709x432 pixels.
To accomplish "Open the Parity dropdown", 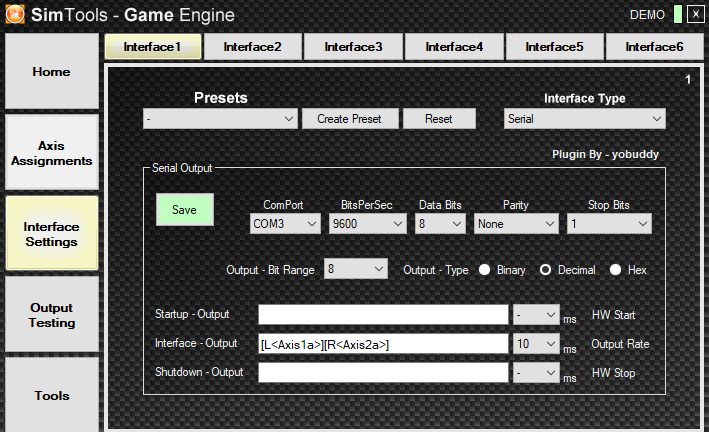I will 516,224.
